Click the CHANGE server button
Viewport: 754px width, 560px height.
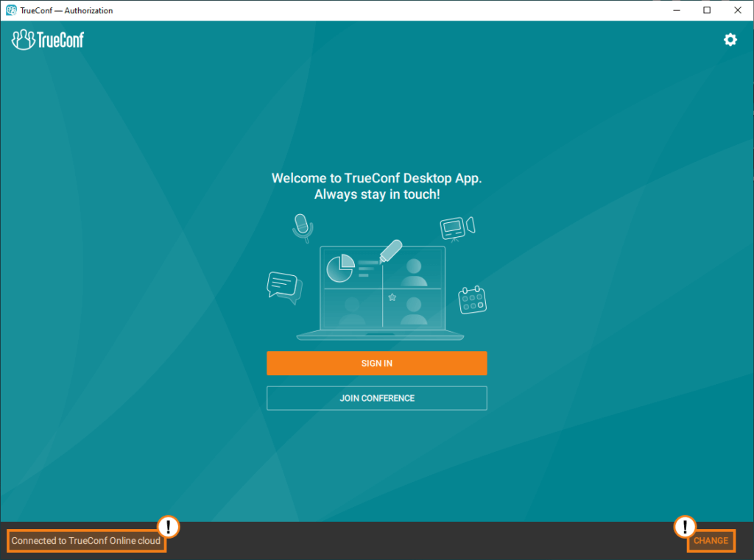[x=711, y=540]
